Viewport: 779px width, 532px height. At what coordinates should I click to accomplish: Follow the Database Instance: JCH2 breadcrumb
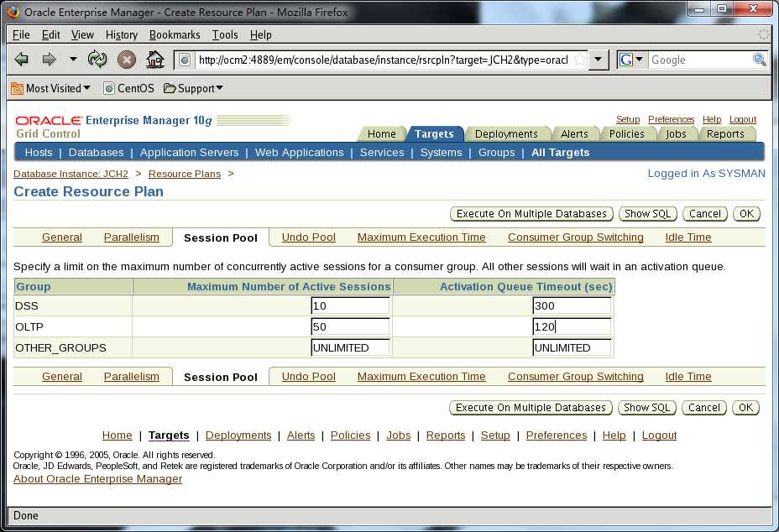click(x=71, y=174)
